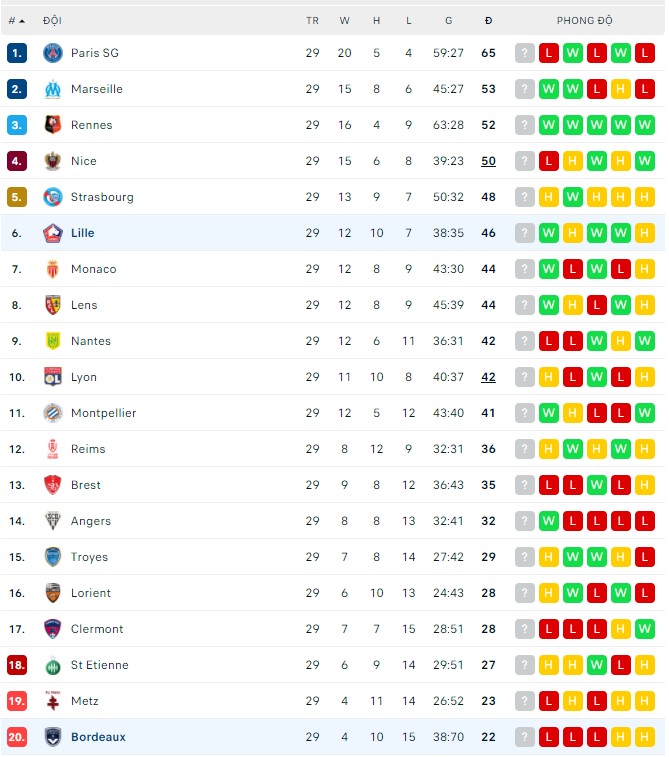This screenshot has width=669, height=757.
Task: Open the Montpellier team link
Action: (x=103, y=413)
